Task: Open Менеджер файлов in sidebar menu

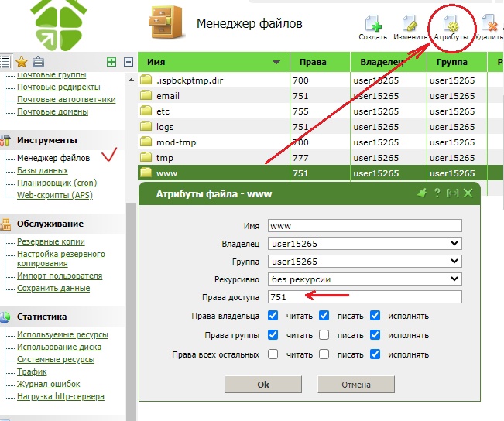Action: click(x=53, y=158)
